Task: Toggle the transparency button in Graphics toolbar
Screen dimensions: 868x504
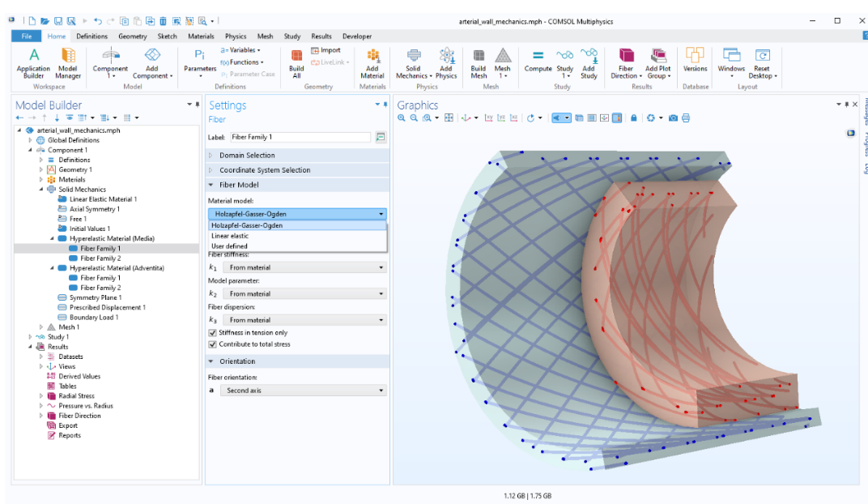Action: pyautogui.click(x=579, y=118)
